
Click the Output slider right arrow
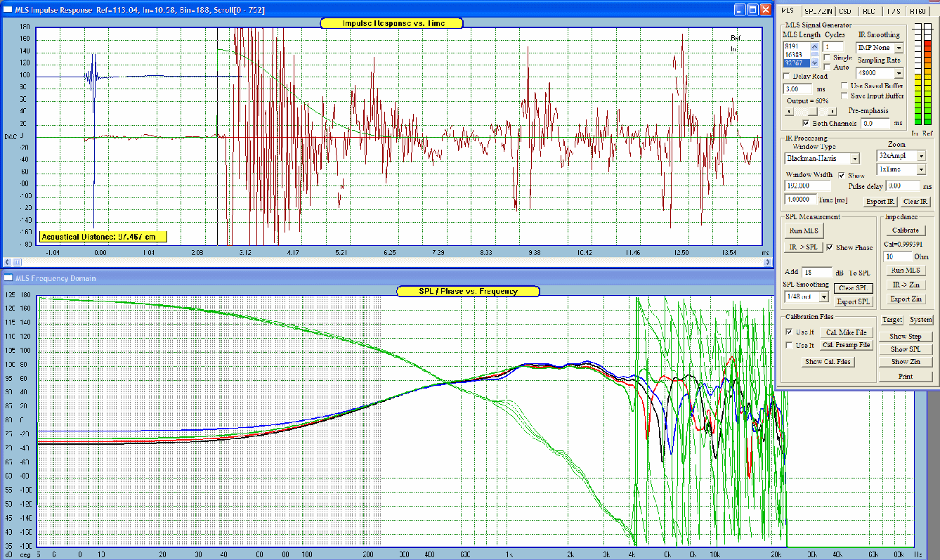(x=833, y=111)
